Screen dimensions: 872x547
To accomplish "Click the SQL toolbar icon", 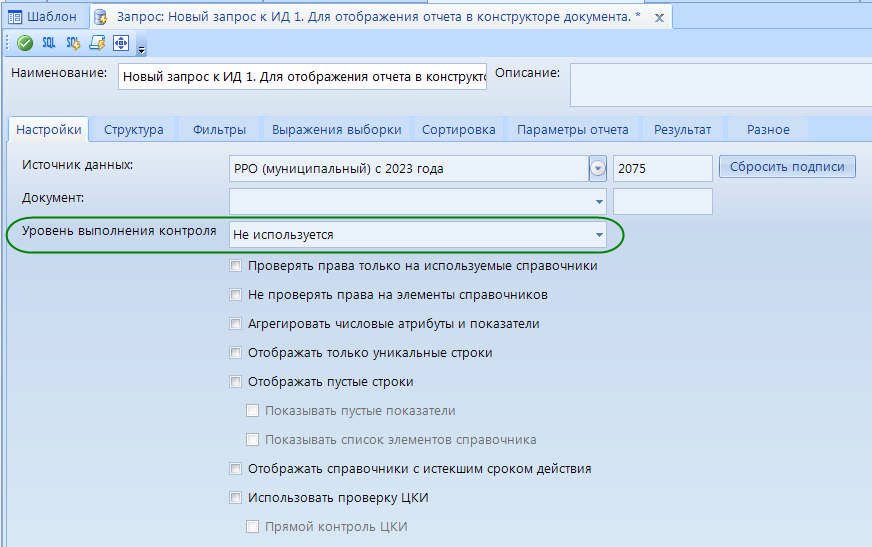I will click(49, 43).
